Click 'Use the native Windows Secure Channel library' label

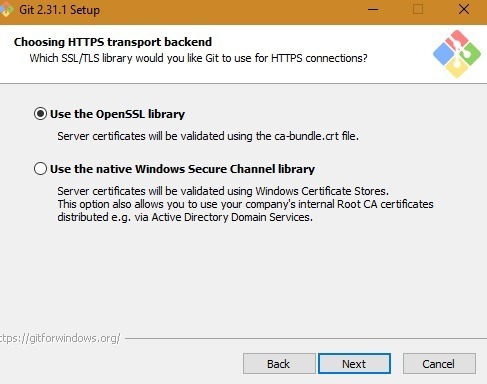(x=182, y=169)
